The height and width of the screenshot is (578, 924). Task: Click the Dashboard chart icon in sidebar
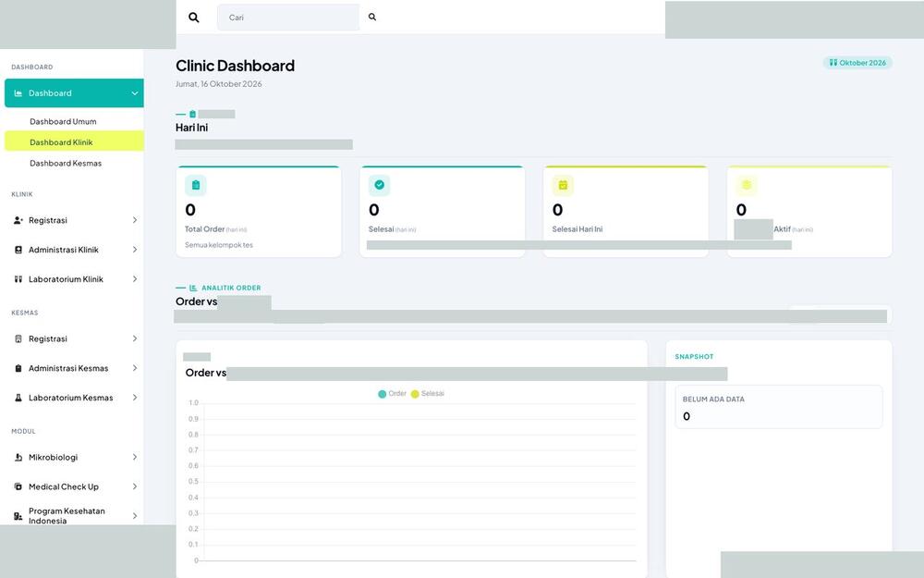pyautogui.click(x=18, y=93)
